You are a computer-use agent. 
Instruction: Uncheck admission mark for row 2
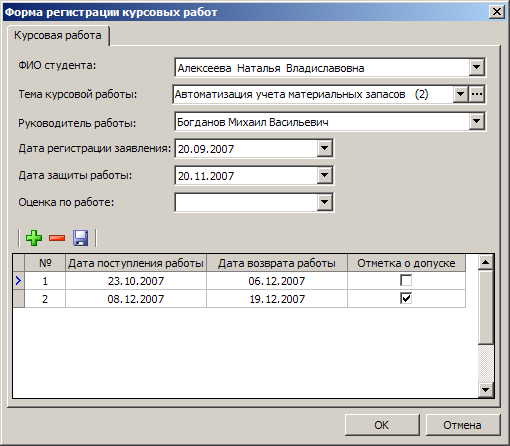coord(406,298)
